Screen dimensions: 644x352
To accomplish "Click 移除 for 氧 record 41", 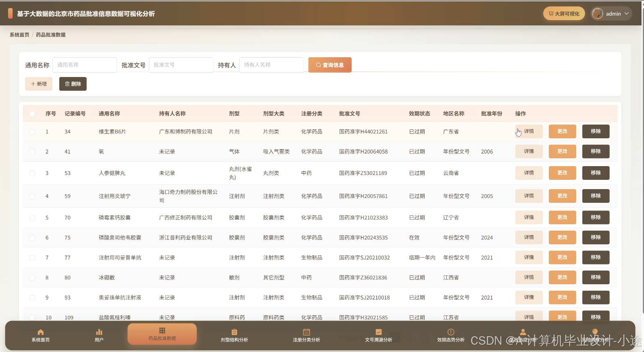I will [596, 152].
